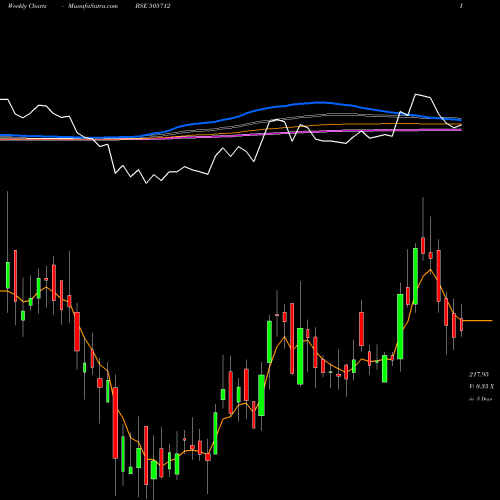Click the MunafaSutra.com label
This screenshot has width=500, height=500.
(x=93, y=6)
